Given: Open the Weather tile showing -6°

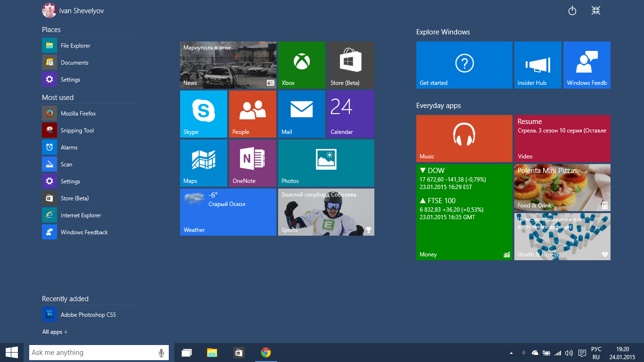Looking at the screenshot, I should [x=228, y=212].
